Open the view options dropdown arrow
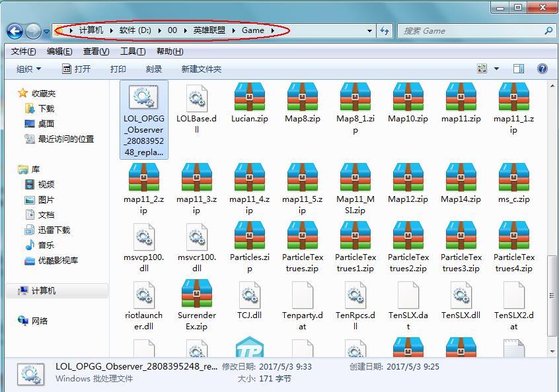This screenshot has height=392, width=559. 496,69
